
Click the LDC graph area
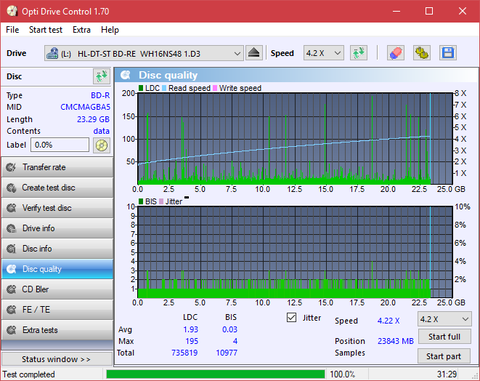(x=295, y=138)
